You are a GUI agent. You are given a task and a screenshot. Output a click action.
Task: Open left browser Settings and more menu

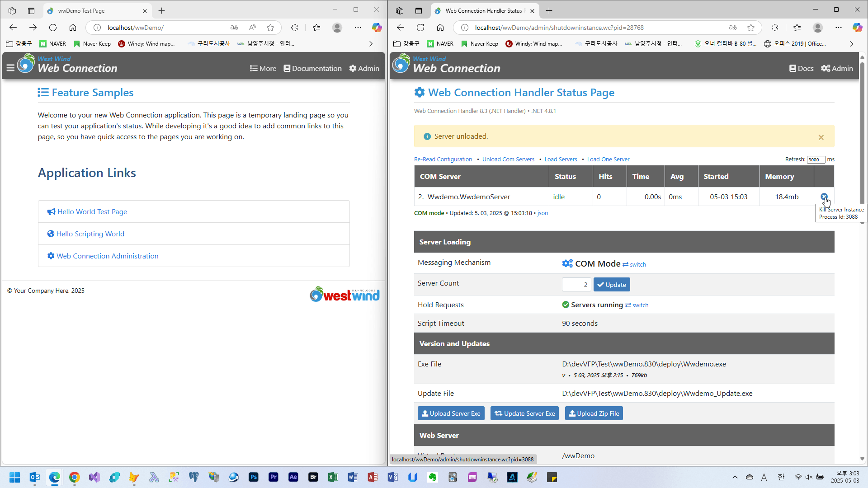pos(358,28)
